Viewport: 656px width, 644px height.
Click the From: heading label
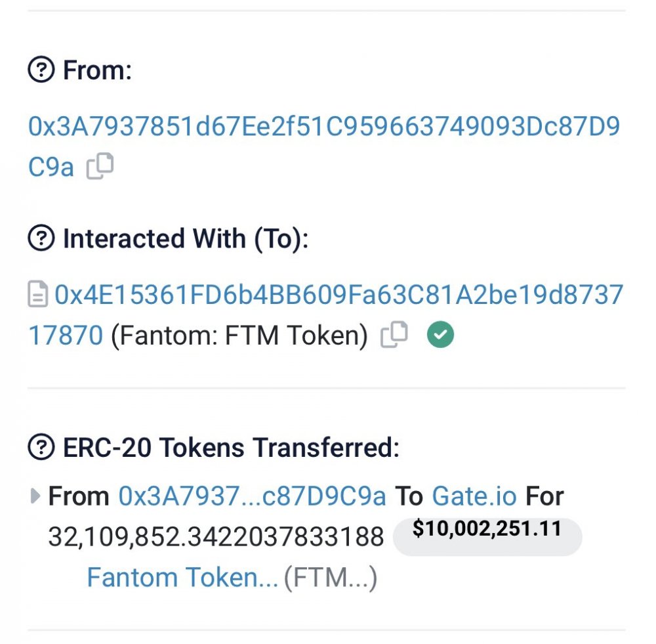coord(98,70)
